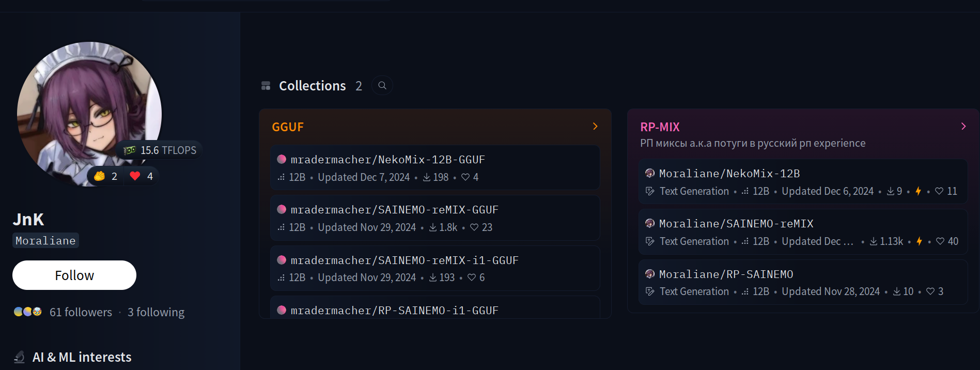Expand the GGUF collection chevron
Image resolution: width=980 pixels, height=370 pixels.
(x=595, y=126)
